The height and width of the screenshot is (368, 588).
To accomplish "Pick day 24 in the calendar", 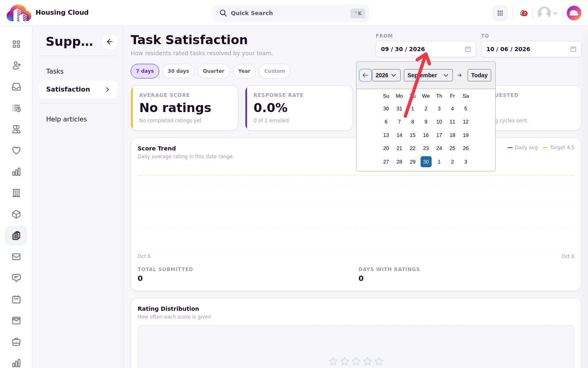I will pos(439,148).
